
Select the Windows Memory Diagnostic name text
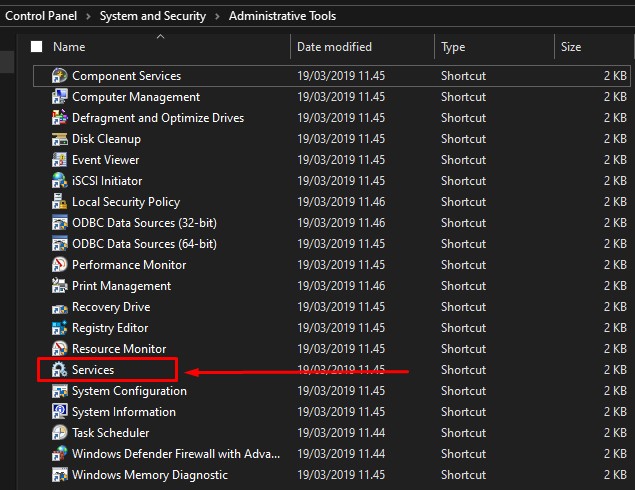tap(150, 475)
